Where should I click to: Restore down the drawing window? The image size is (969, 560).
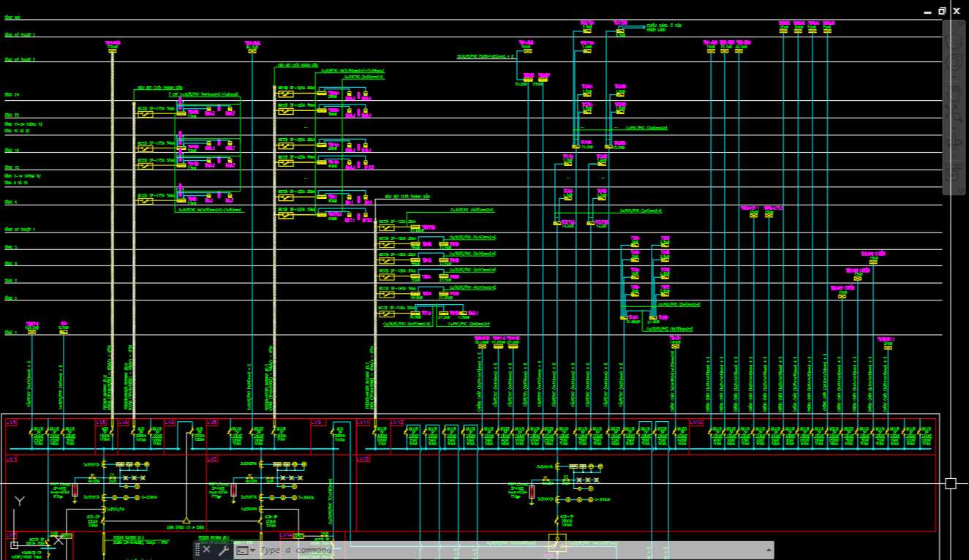coord(942,11)
